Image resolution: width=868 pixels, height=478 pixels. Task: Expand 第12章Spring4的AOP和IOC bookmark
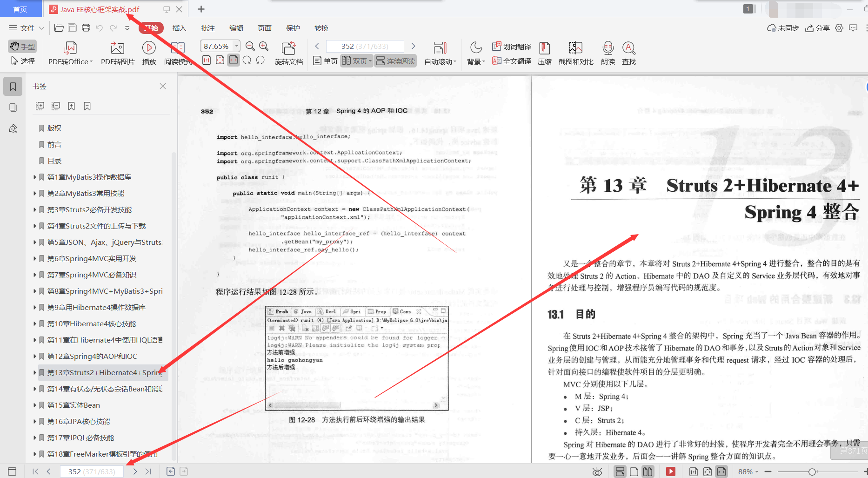point(35,356)
